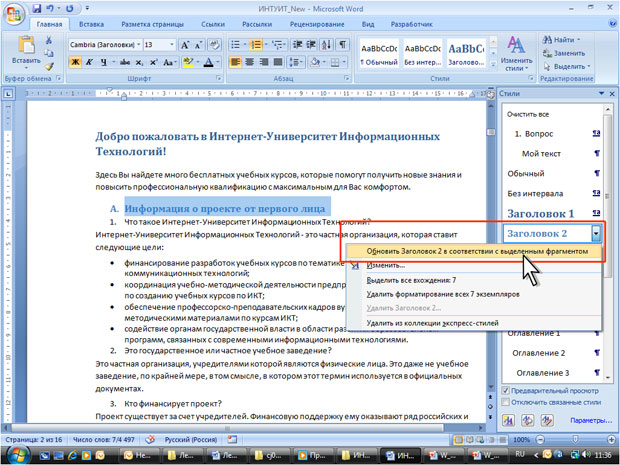Image resolution: width=620 pixels, height=465 pixels.
Task: Open the Заголовок 2 style dropdown arrow
Action: point(595,234)
